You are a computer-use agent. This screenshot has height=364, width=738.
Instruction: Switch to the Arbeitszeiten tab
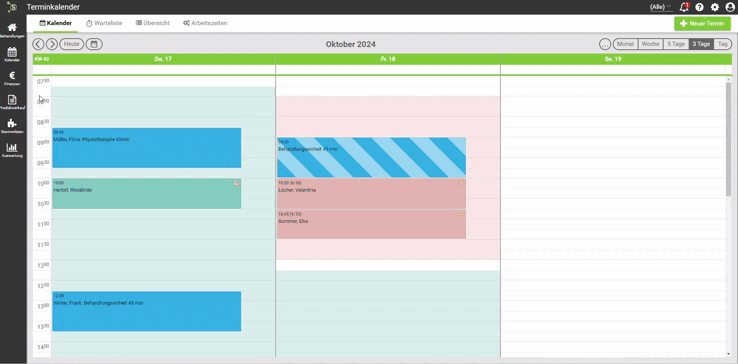[205, 23]
